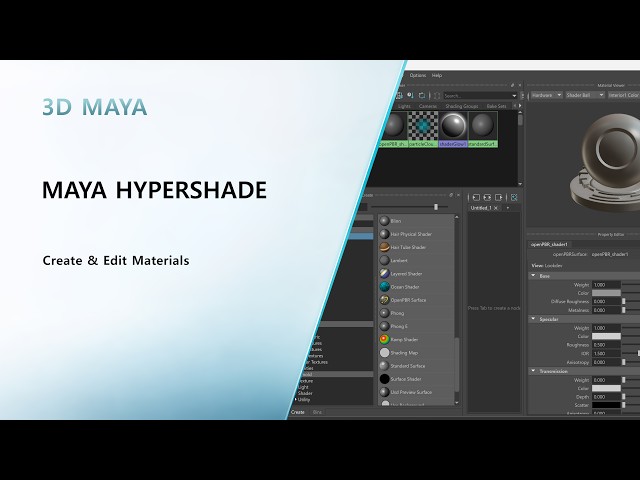Click the browser toolbar icon left of the search box

coord(437,96)
